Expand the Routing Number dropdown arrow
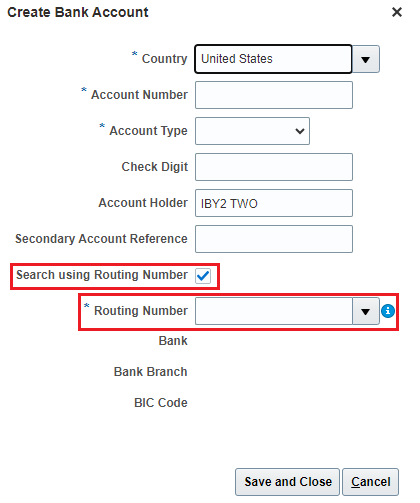 (x=366, y=311)
